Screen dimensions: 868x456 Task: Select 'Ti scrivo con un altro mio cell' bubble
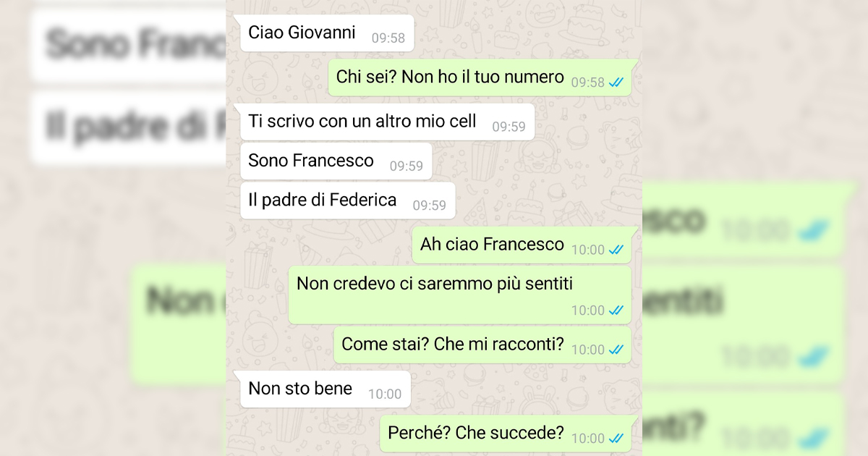click(x=387, y=122)
